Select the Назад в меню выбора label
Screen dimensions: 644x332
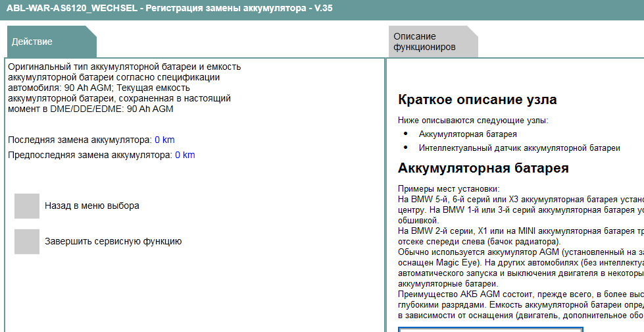coord(92,206)
